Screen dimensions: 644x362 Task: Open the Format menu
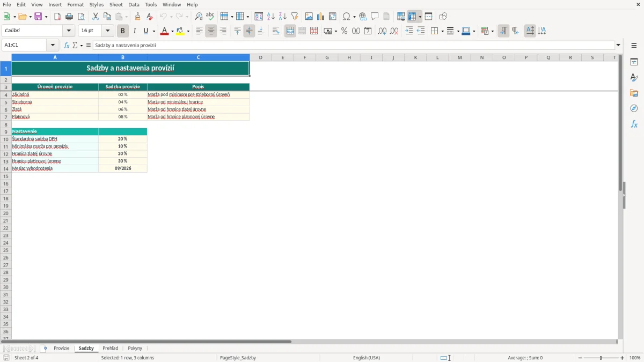tap(76, 4)
